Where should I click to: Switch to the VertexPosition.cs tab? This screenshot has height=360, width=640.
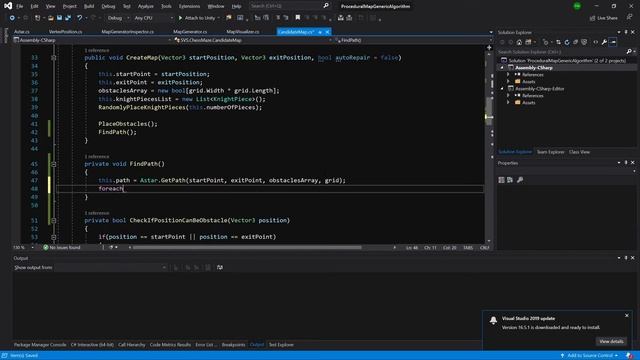[x=65, y=32]
